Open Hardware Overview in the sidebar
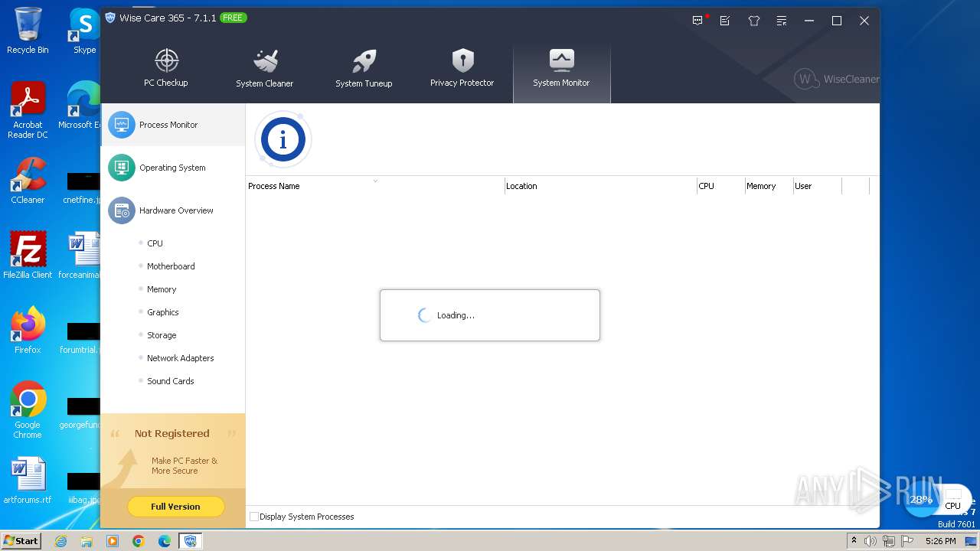The width and height of the screenshot is (980, 551). 173,210
